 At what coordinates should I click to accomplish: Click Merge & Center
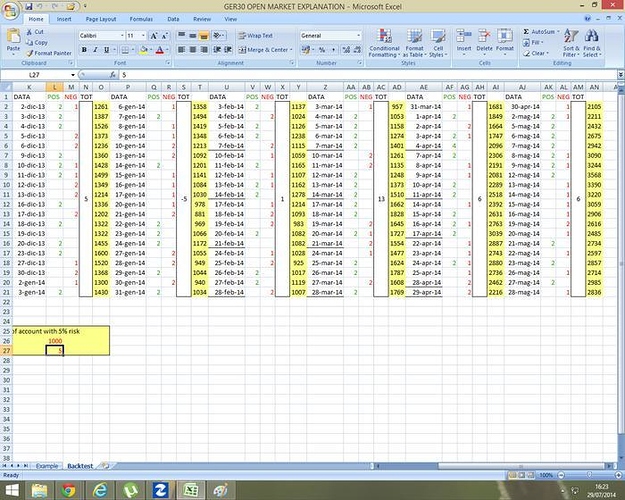click(x=263, y=50)
